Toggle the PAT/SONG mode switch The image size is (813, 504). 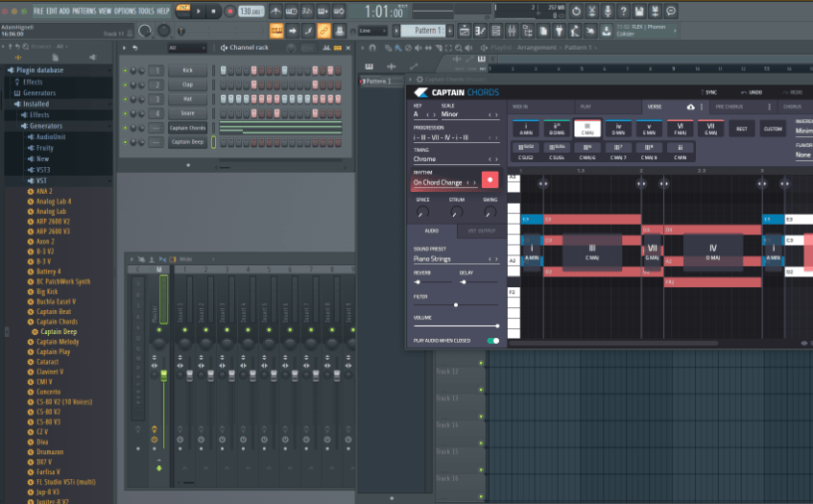click(182, 11)
